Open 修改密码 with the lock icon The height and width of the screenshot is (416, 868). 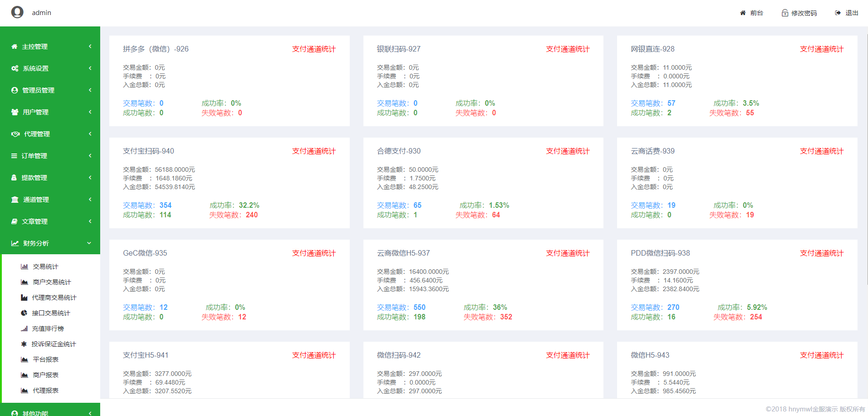coord(799,12)
